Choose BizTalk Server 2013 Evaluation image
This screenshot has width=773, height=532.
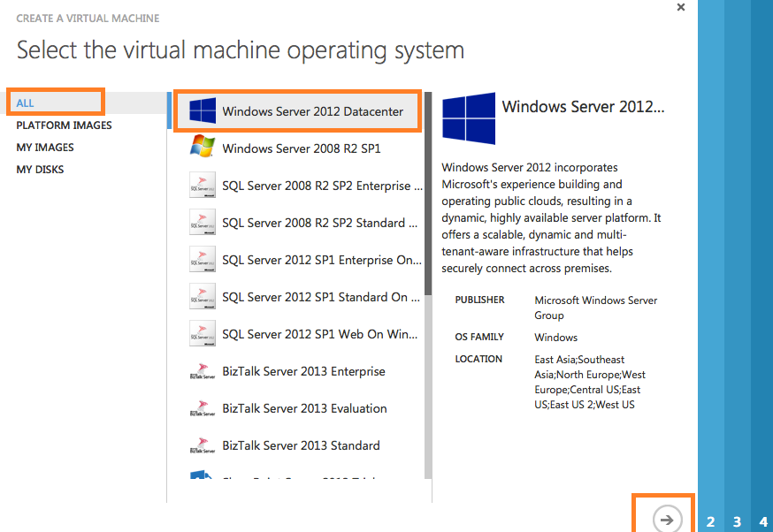(297, 408)
